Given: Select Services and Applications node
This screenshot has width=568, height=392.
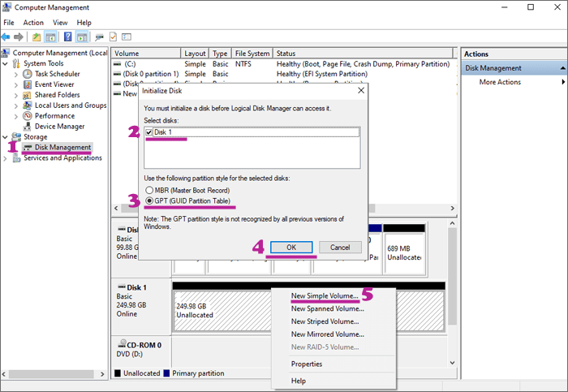Looking at the screenshot, I should [63, 158].
